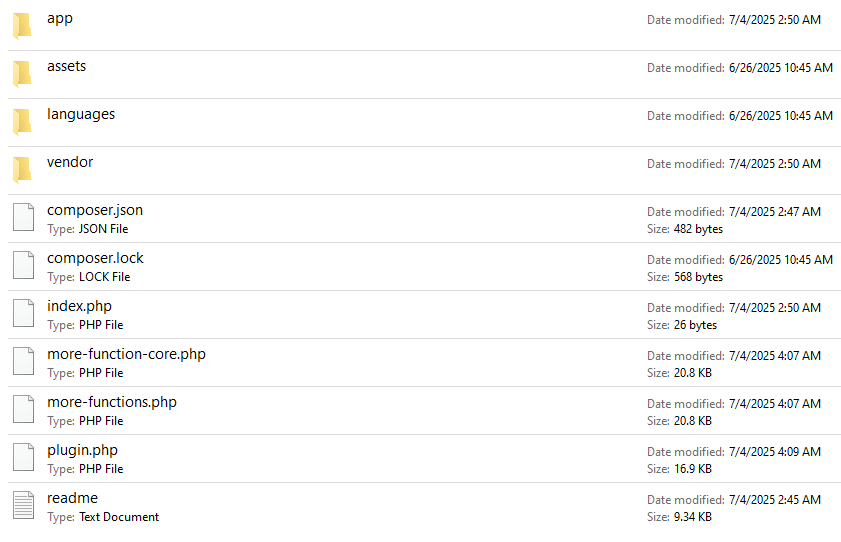
Task: Click the readme text document icon
Action: [22, 505]
